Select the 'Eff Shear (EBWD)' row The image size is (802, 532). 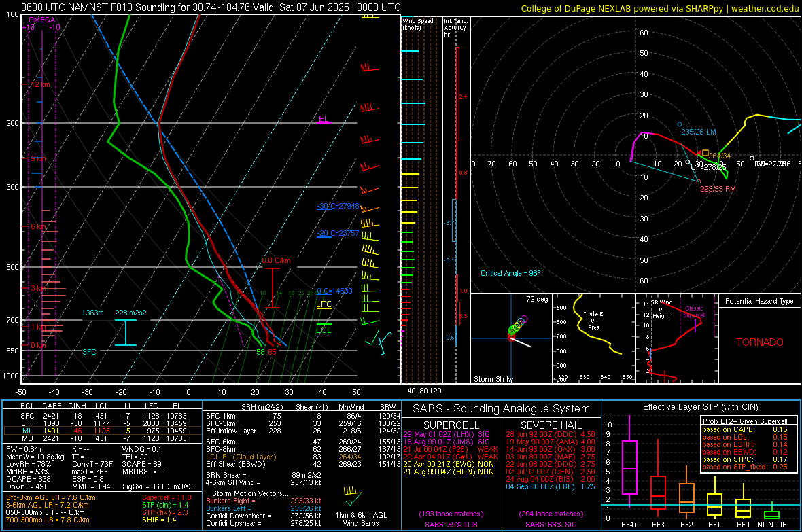tap(303, 464)
